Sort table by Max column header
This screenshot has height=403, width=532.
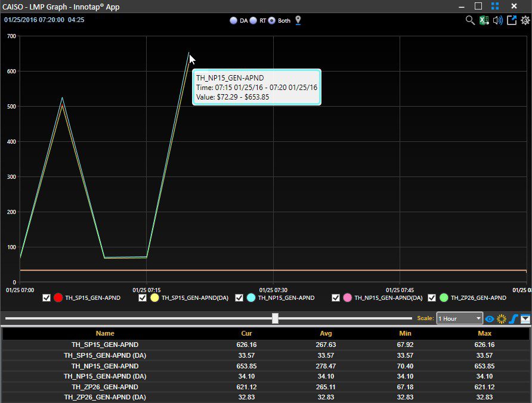(x=484, y=333)
